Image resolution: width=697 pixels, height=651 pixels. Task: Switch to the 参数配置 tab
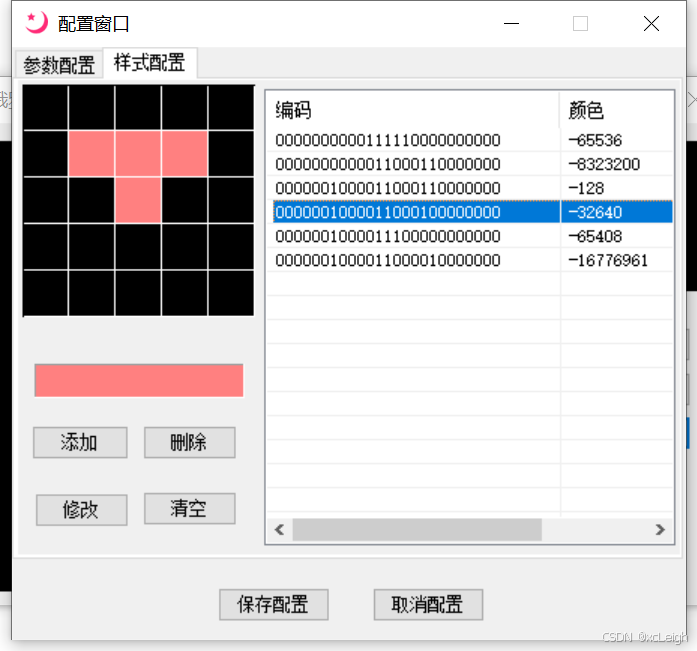tap(59, 65)
